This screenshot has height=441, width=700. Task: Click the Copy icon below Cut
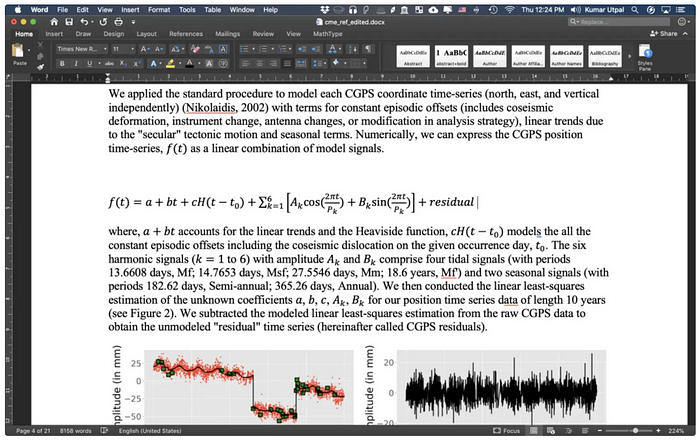(40, 56)
